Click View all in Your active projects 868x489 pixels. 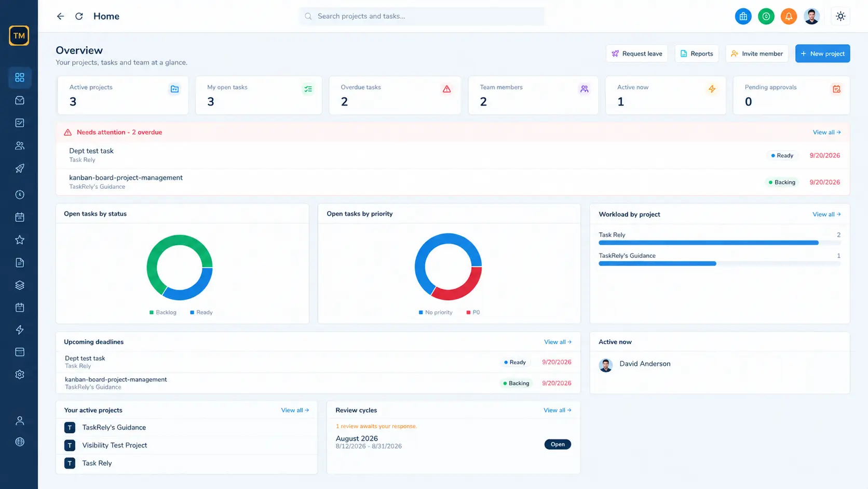pyautogui.click(x=295, y=410)
